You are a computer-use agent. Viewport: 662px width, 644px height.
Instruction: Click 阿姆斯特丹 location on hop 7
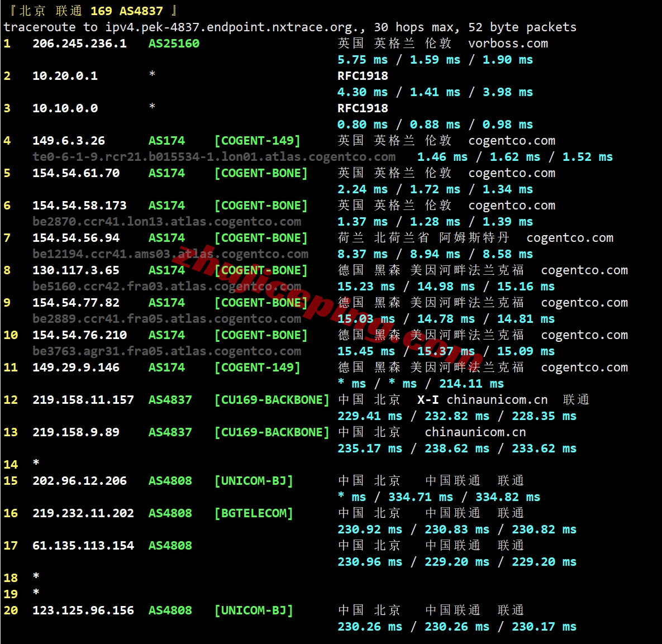coord(474,238)
